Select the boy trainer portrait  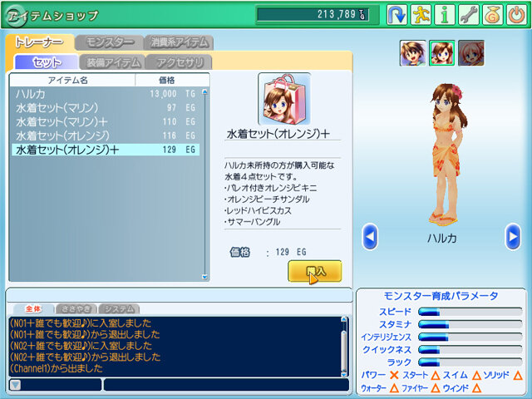[412, 53]
